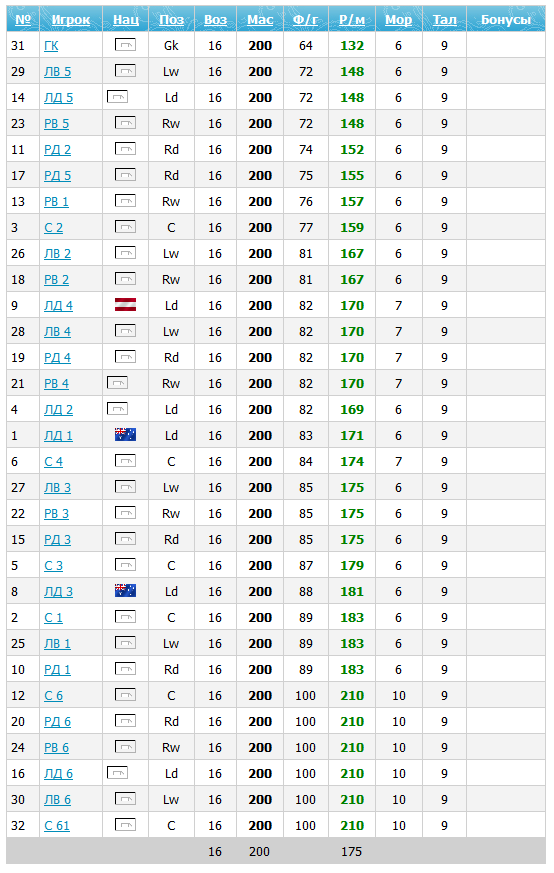Screen dimensions: 554x873
Task: Click the Australian flag icon for ЛД 3
Action: (x=125, y=591)
